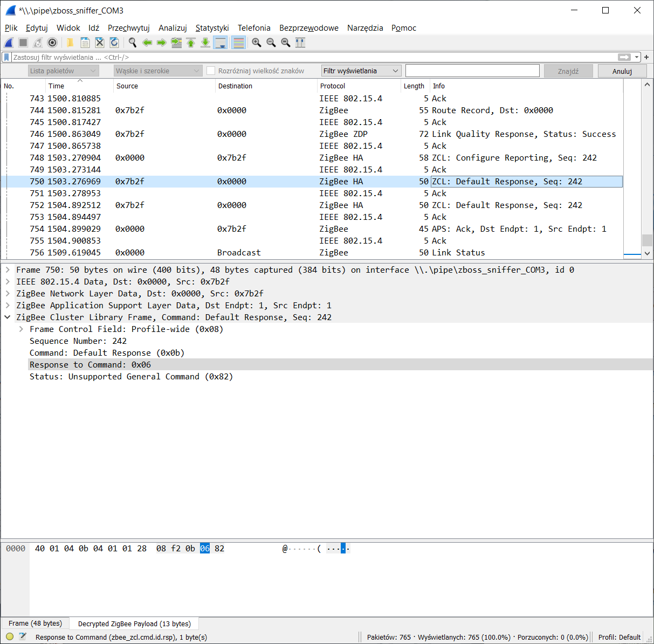
Task: Open the Plik menu
Action: (x=11, y=28)
